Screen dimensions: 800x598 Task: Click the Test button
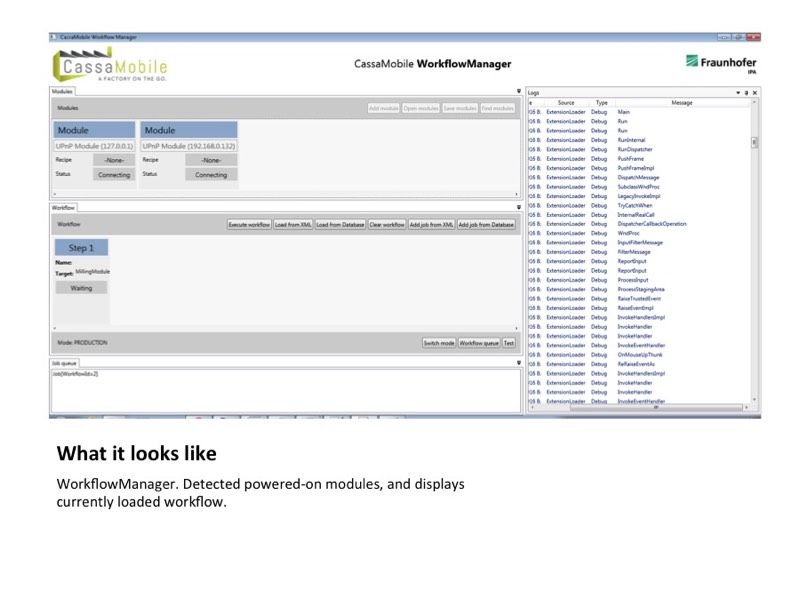coord(509,343)
